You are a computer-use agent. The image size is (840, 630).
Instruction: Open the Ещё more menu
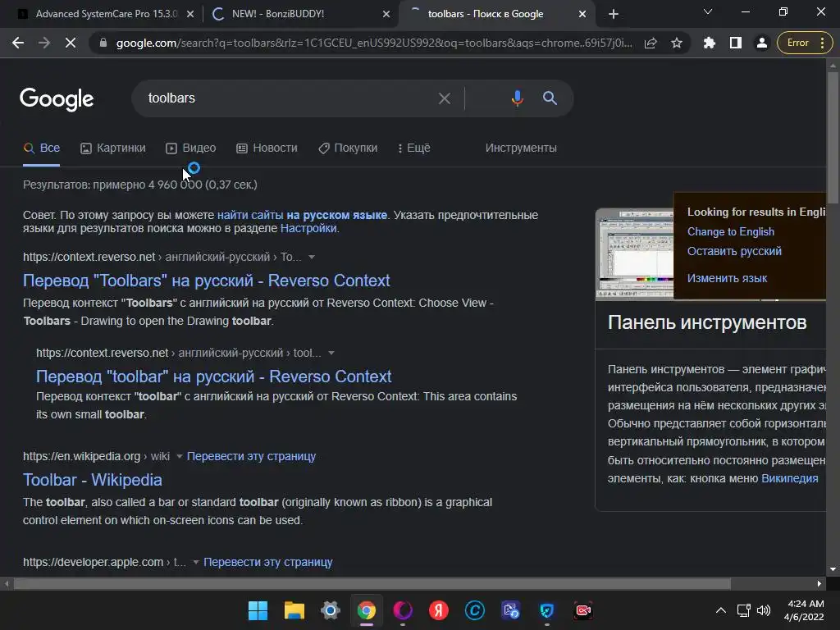coord(413,148)
